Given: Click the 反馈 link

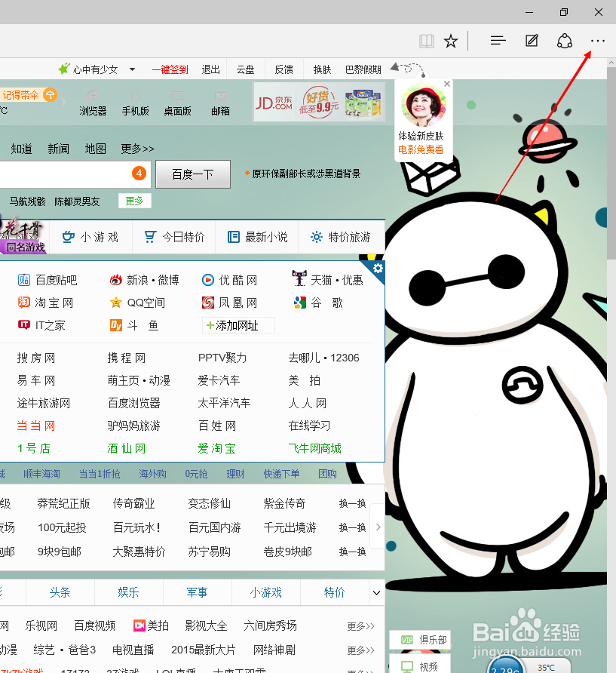Looking at the screenshot, I should [x=283, y=69].
